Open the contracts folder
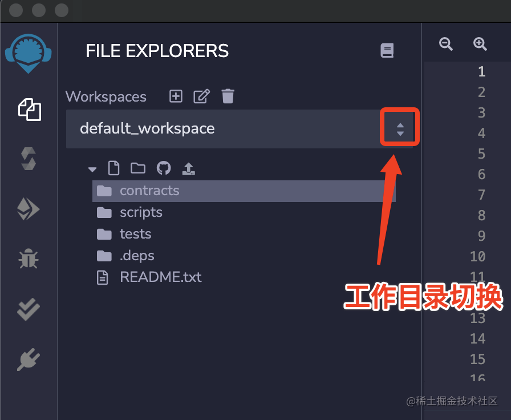This screenshot has width=511, height=420. tap(149, 190)
